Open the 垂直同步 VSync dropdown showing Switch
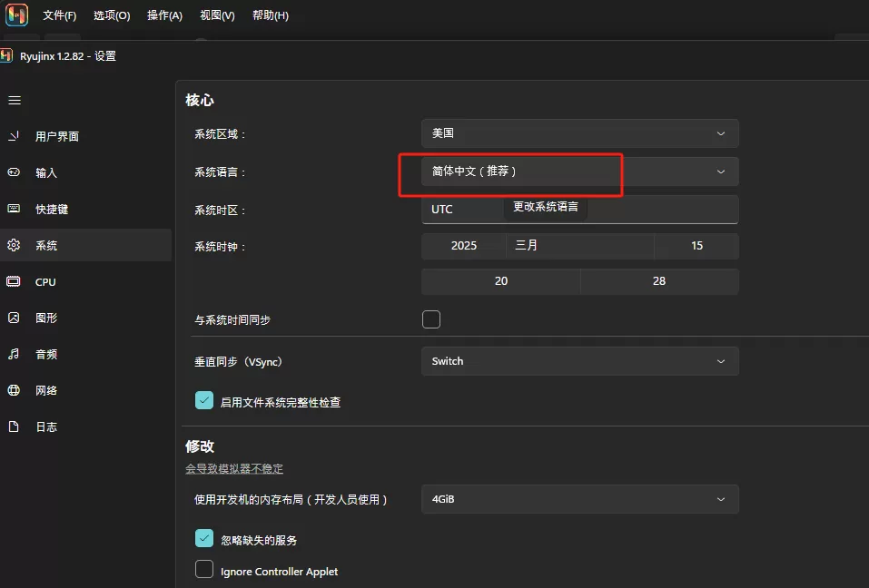The image size is (869, 588). pos(579,361)
